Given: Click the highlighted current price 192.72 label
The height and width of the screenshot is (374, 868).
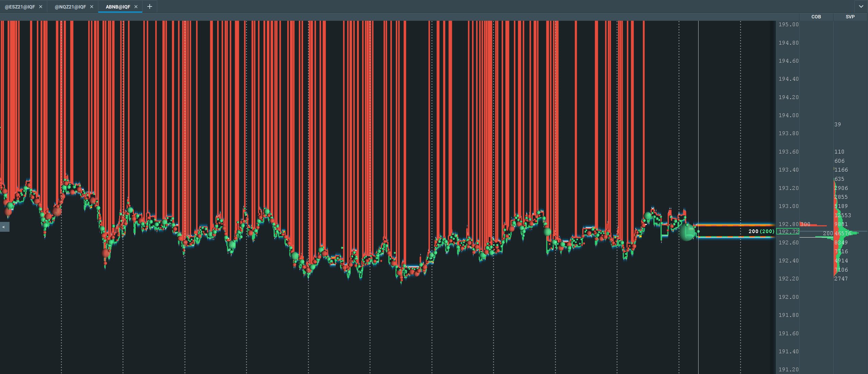Looking at the screenshot, I should (x=788, y=232).
